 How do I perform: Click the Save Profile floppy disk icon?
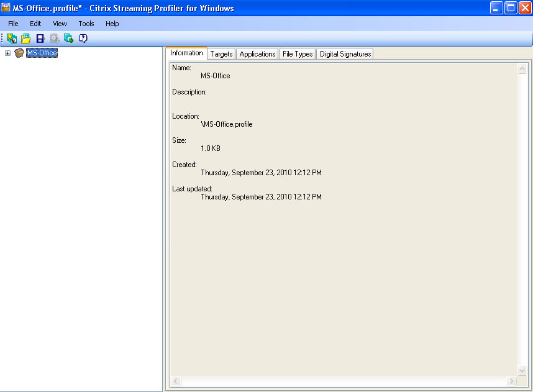click(x=40, y=39)
